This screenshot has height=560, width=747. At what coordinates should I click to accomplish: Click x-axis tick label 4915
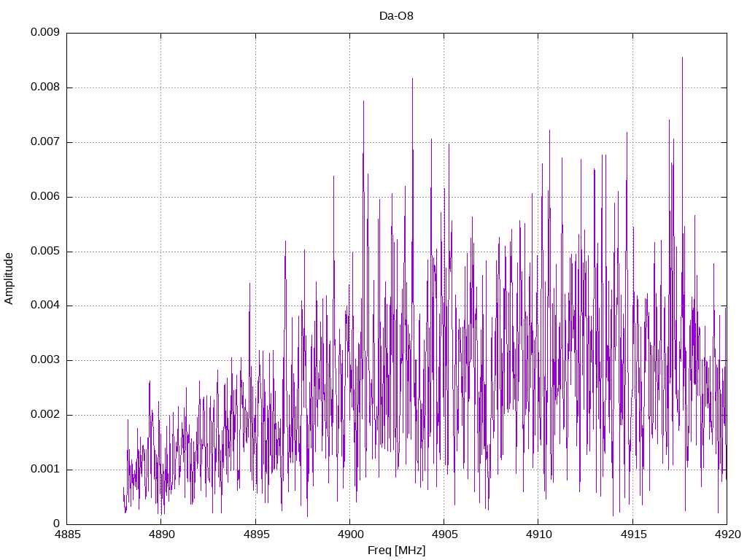633,534
